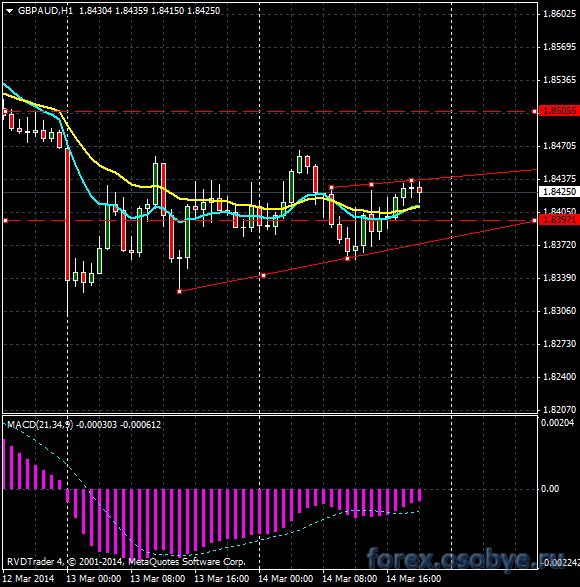Select lower trendline's middle anchor point
The image size is (580, 587).
(x=264, y=276)
